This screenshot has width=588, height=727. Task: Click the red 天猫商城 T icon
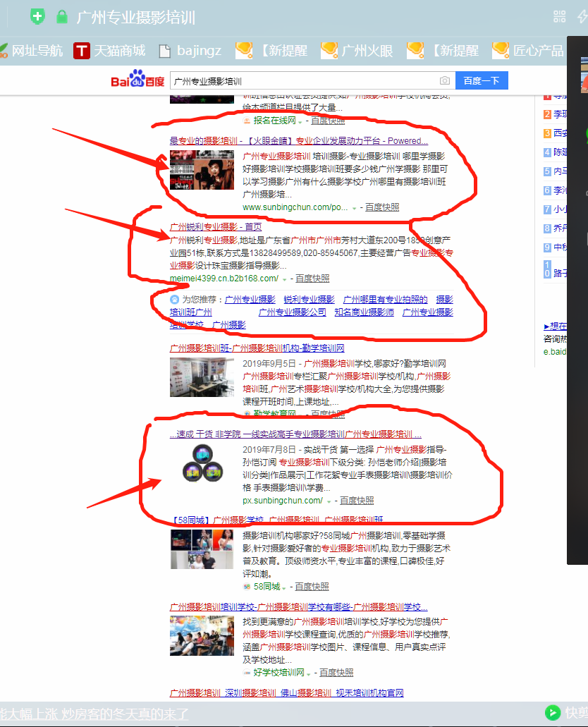pyautogui.click(x=82, y=51)
